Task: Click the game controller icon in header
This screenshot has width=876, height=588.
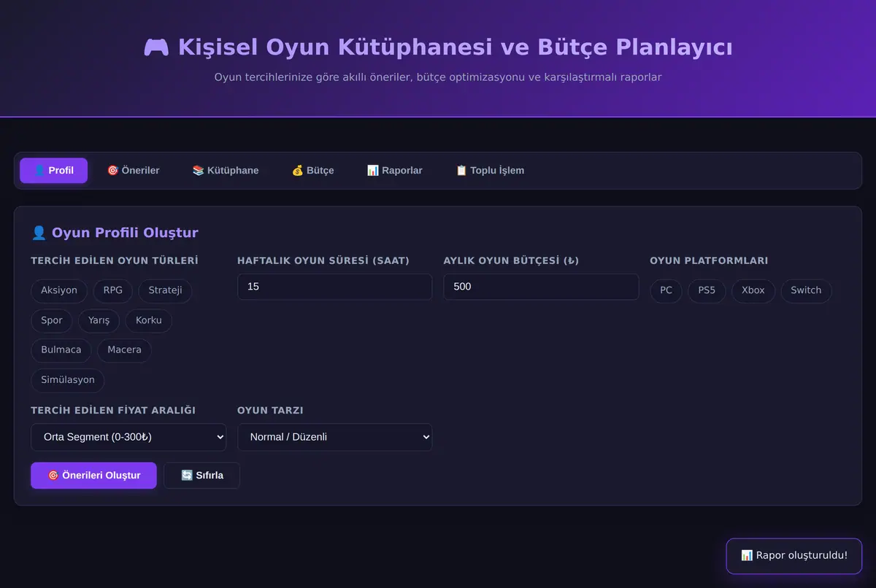Action: click(x=156, y=47)
